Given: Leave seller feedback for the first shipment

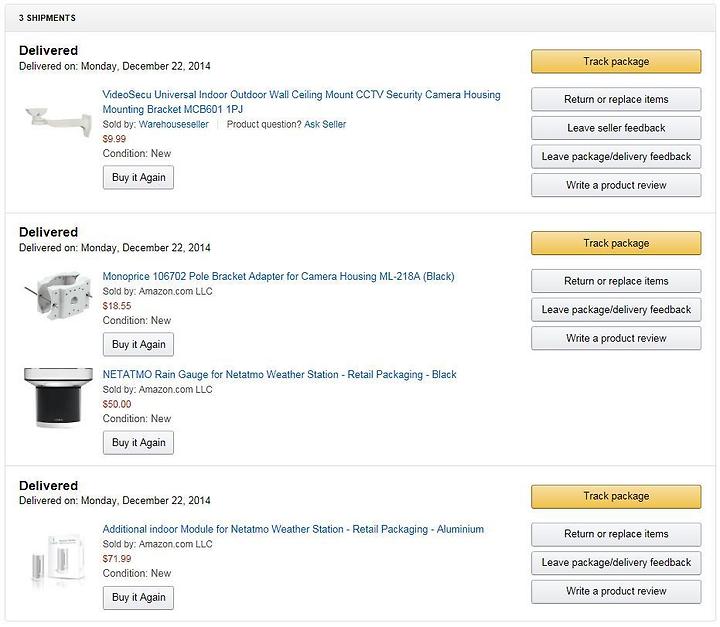Looking at the screenshot, I should point(616,128).
